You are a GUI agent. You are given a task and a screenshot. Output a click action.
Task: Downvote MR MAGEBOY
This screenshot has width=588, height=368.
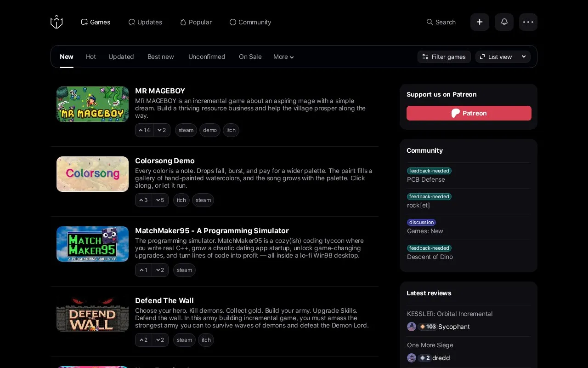(x=162, y=130)
